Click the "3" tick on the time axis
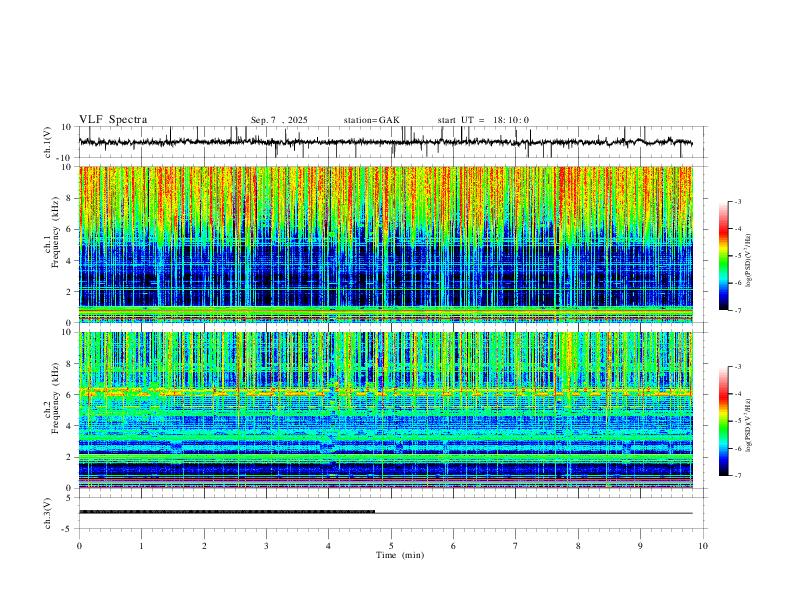 coord(266,546)
